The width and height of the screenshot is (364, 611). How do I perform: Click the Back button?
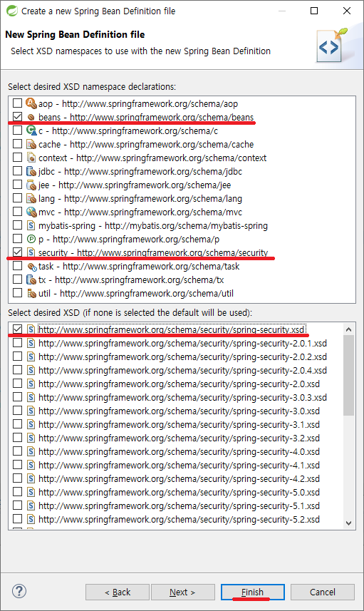click(x=118, y=592)
